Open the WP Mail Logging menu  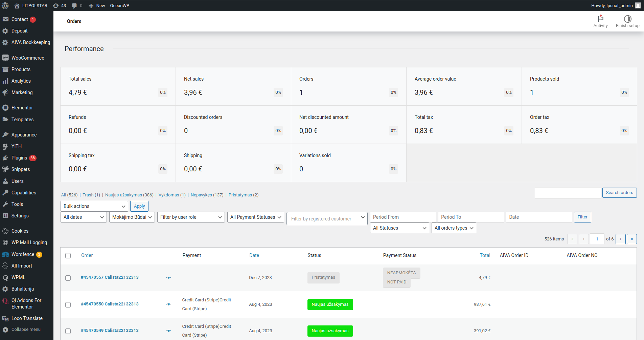29,242
